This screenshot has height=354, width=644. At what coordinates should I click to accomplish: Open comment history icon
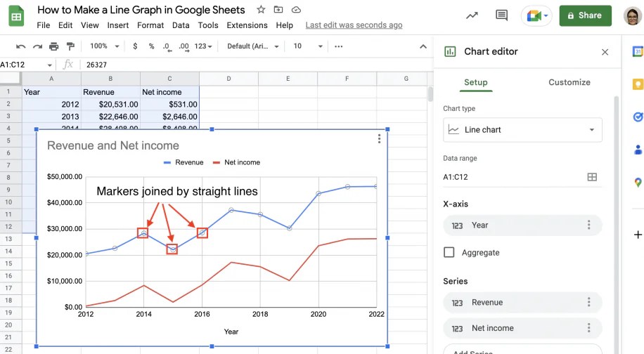point(501,15)
